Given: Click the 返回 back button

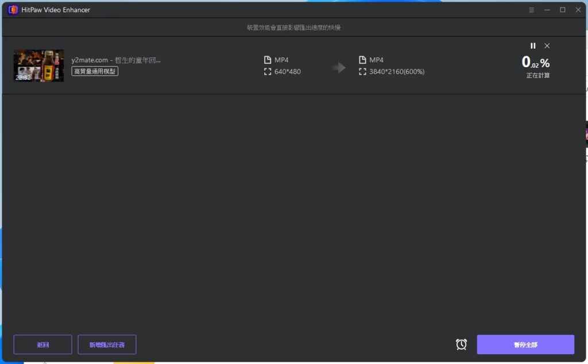Looking at the screenshot, I should pyautogui.click(x=42, y=344).
